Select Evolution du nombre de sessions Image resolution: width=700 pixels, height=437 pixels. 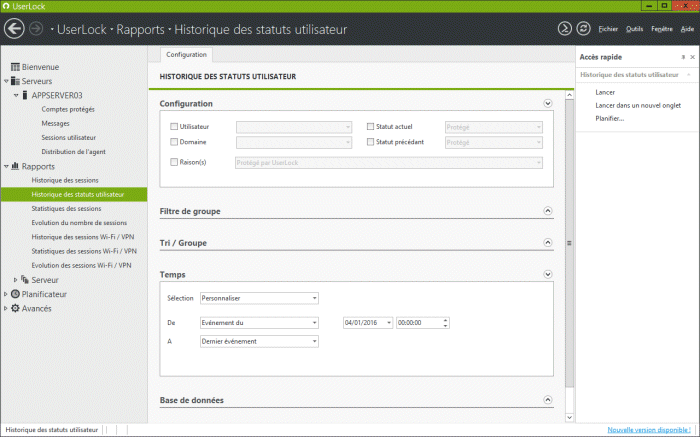point(79,223)
